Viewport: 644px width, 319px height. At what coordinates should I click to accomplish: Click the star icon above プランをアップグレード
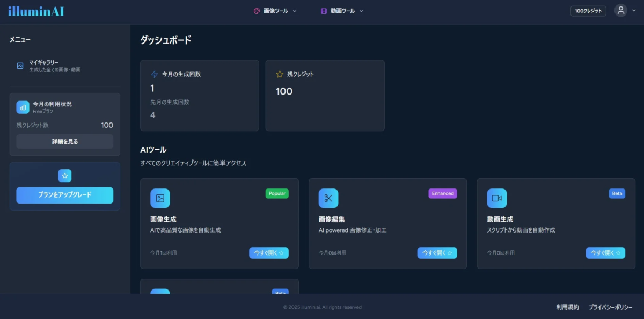pyautogui.click(x=64, y=175)
